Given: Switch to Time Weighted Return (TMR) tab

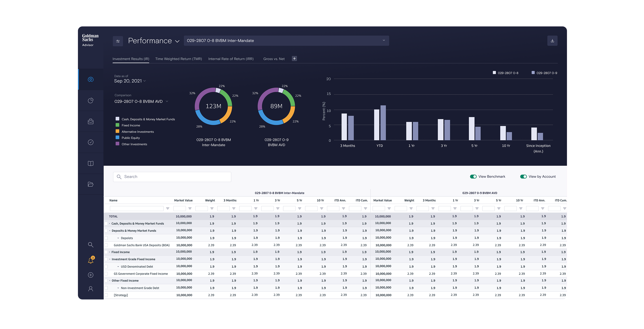Looking at the screenshot, I should 178,59.
